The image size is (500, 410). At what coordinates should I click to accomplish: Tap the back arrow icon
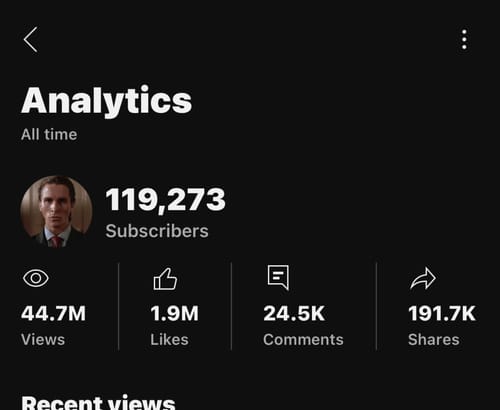tap(30, 40)
